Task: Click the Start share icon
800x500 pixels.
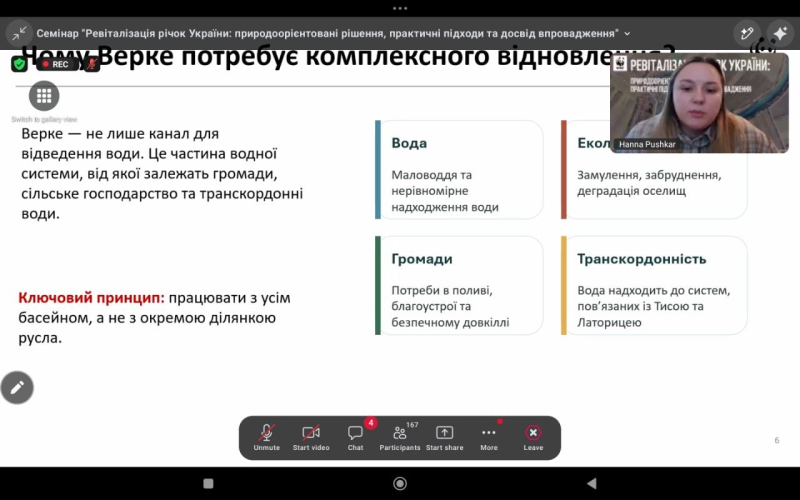Action: tap(444, 438)
